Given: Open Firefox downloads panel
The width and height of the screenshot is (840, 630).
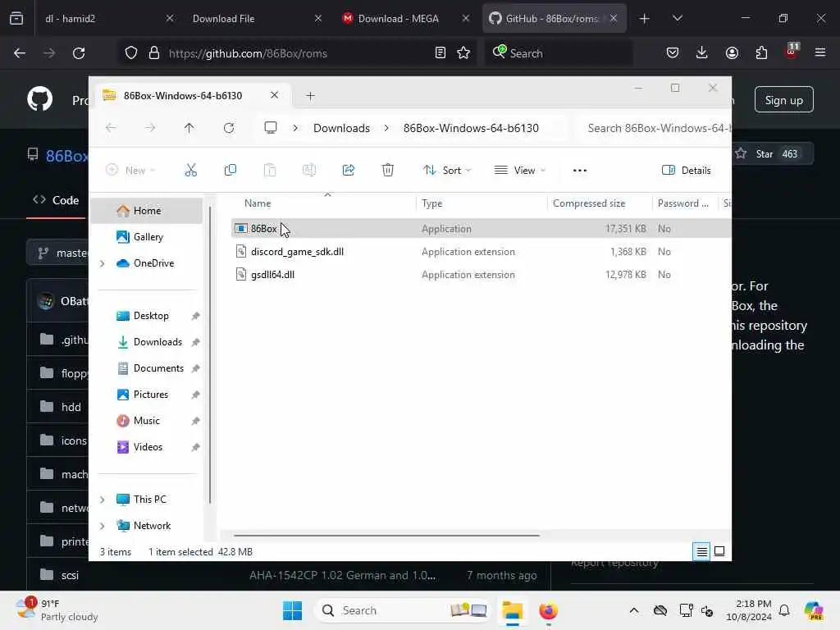Looking at the screenshot, I should coord(702,52).
